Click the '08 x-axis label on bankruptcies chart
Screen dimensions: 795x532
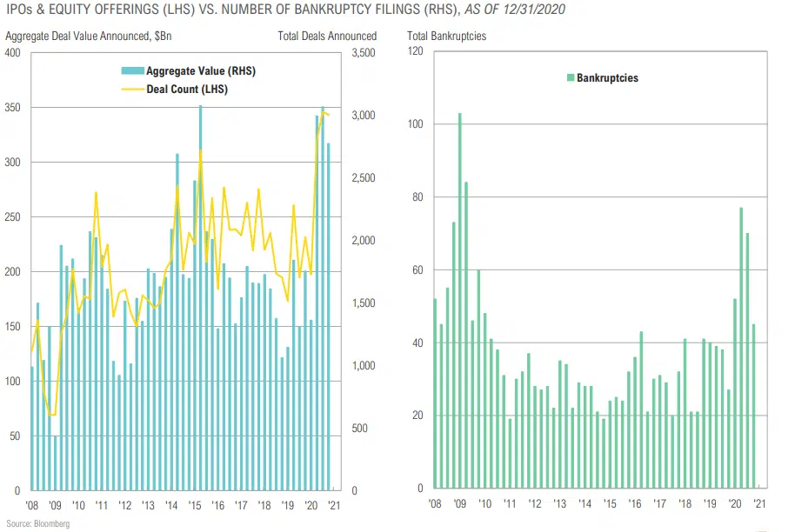tap(434, 503)
